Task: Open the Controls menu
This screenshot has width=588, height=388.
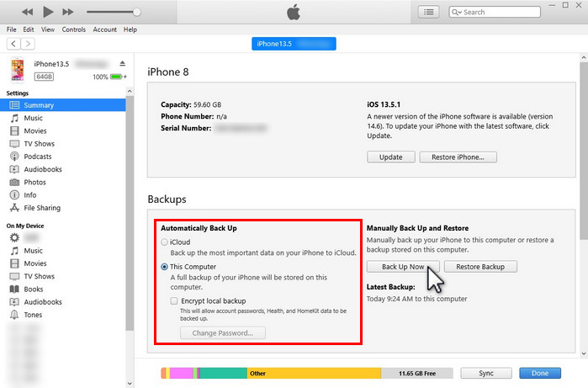Action: [x=73, y=29]
